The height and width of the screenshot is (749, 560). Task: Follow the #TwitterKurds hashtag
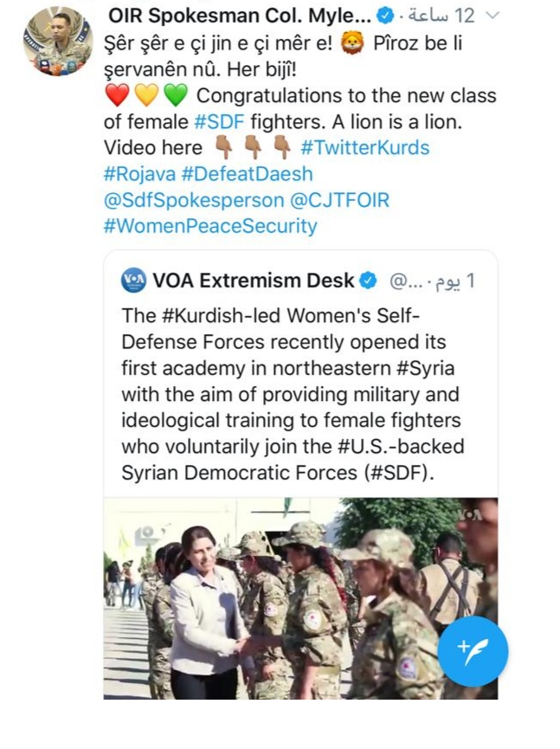[364, 148]
